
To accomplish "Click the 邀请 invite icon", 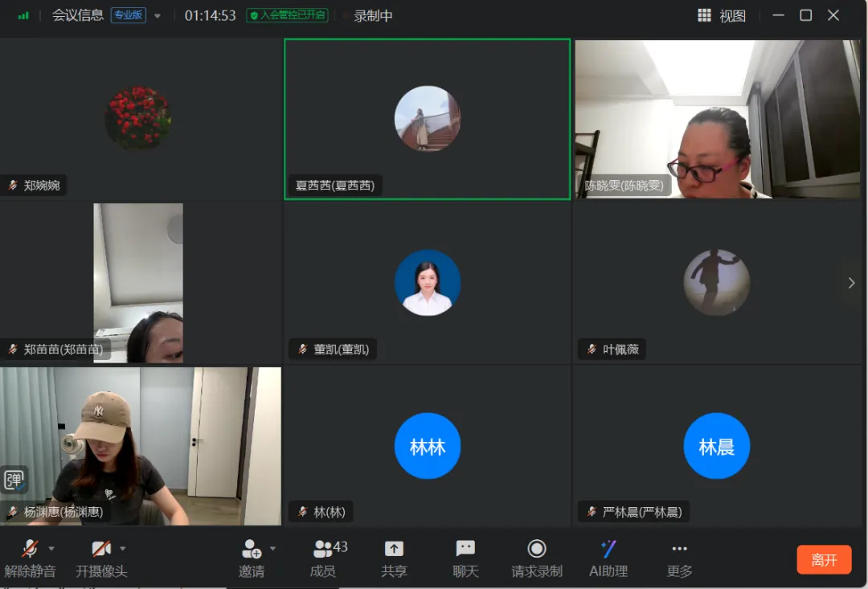I will [x=252, y=550].
